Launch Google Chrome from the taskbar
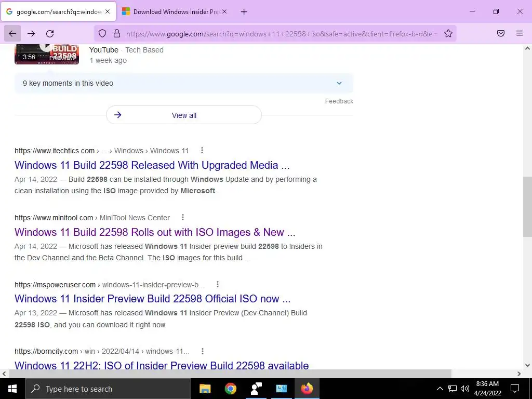 click(x=230, y=389)
